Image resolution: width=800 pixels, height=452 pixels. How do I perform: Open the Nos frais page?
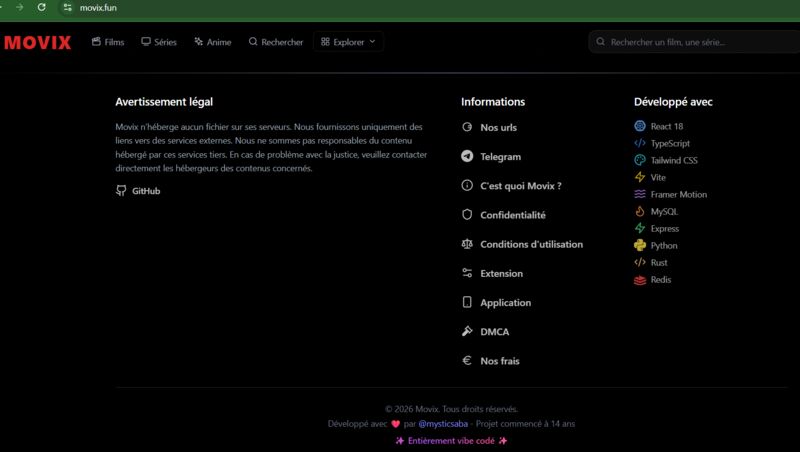[x=490, y=361]
